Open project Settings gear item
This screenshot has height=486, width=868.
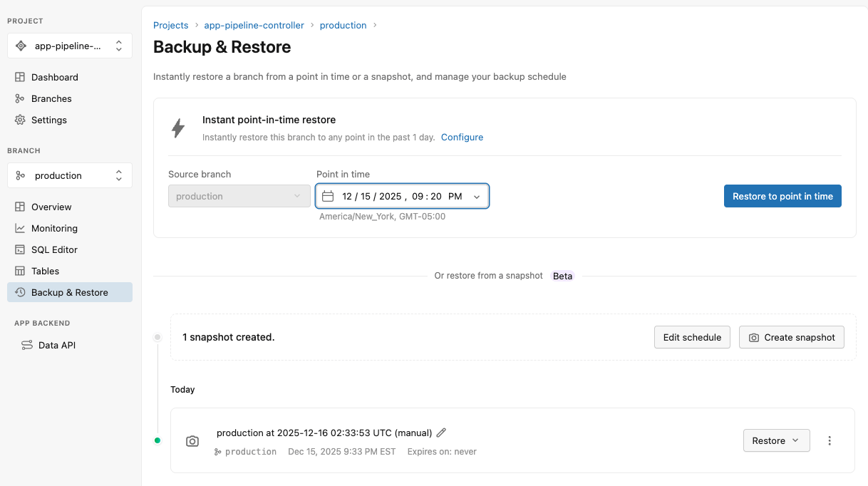coord(48,120)
